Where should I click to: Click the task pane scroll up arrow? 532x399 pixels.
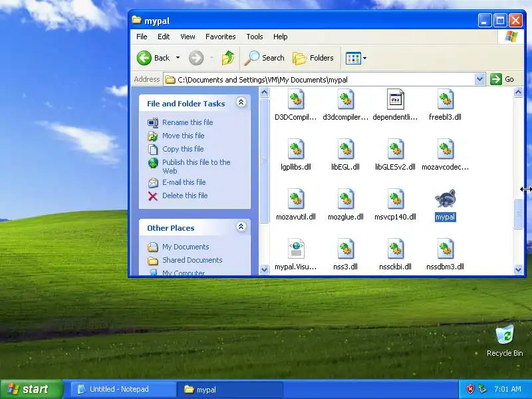click(264, 92)
